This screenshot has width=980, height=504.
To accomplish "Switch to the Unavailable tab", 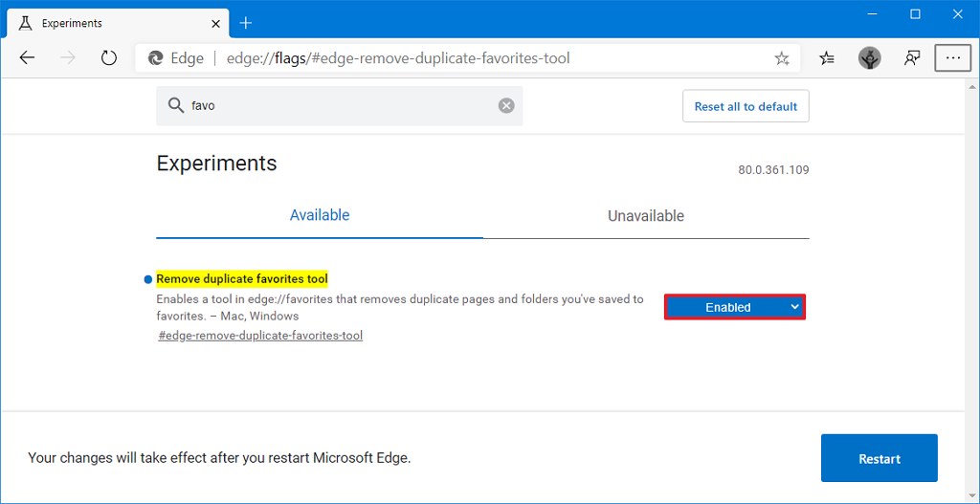I will click(646, 216).
